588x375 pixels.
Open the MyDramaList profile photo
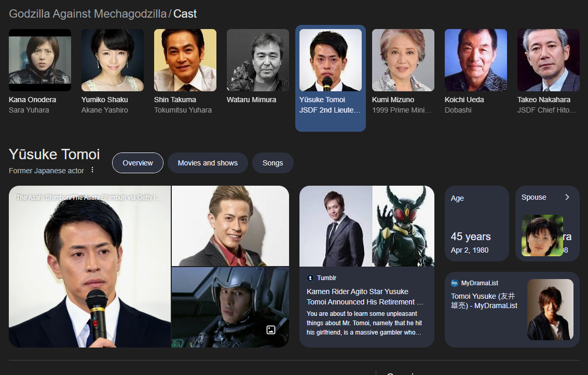pyautogui.click(x=550, y=310)
